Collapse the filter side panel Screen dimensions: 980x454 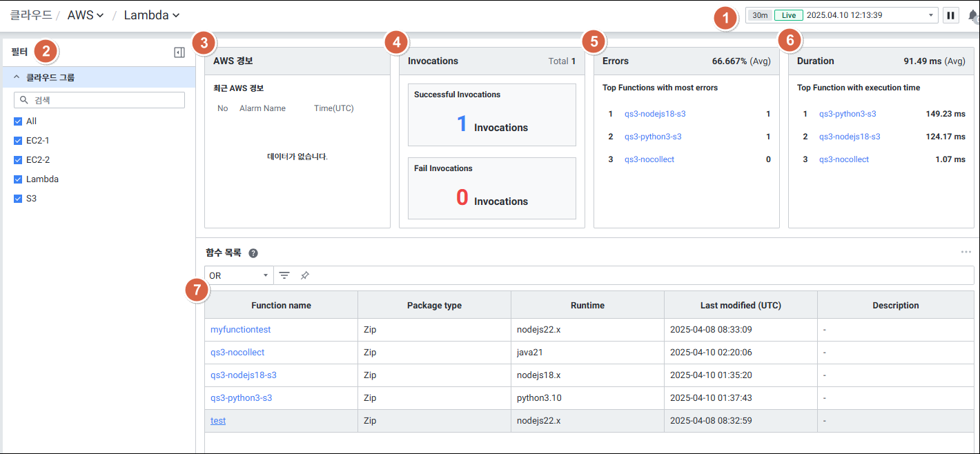tap(179, 52)
